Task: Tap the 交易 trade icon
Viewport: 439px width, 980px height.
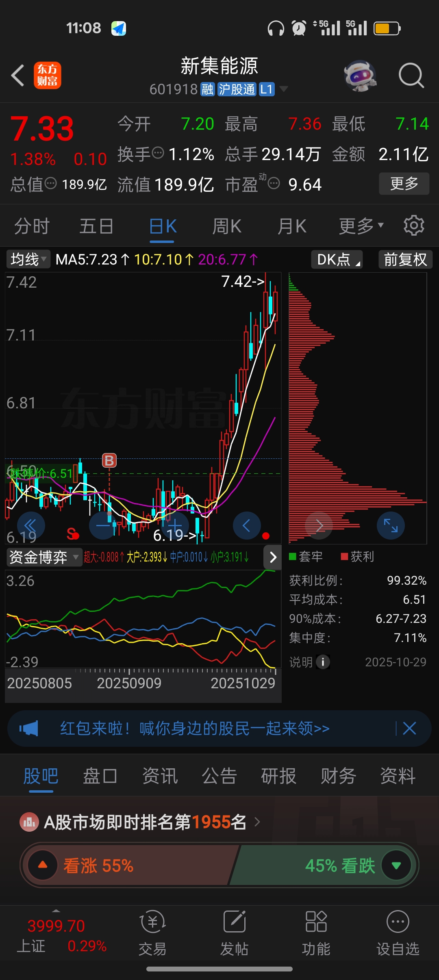Action: [152, 933]
